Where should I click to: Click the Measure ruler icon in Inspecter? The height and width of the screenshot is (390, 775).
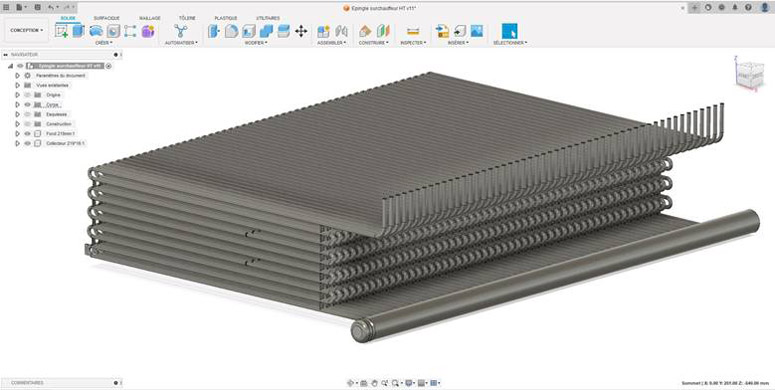[x=413, y=31]
